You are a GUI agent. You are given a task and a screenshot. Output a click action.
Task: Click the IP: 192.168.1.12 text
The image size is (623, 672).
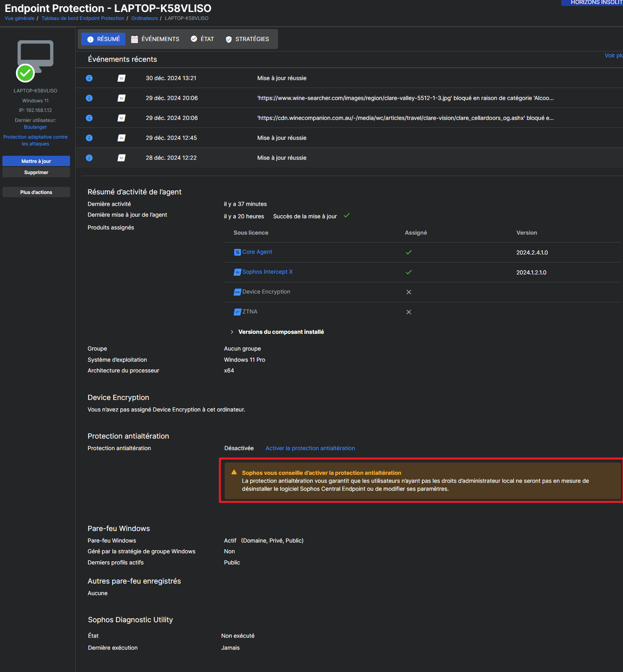coord(35,110)
